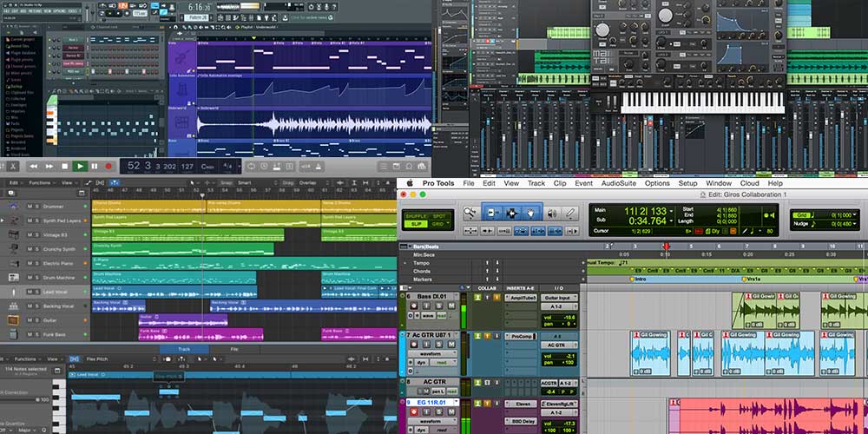The height and width of the screenshot is (434, 868).
Task: Click the Stop button in Logic transport
Action: 64,166
